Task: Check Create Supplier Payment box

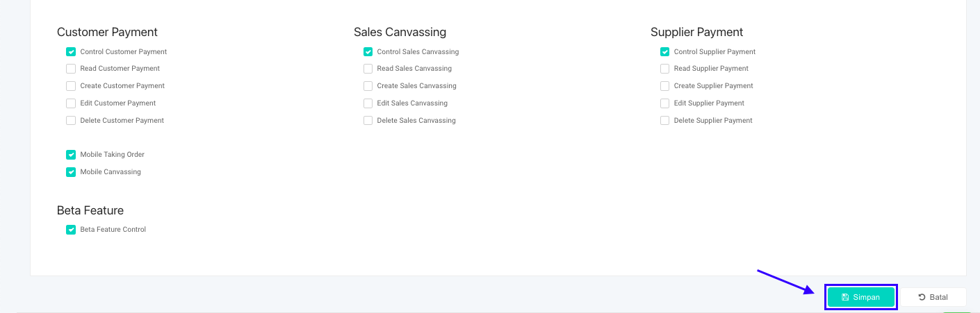Action: click(x=664, y=86)
